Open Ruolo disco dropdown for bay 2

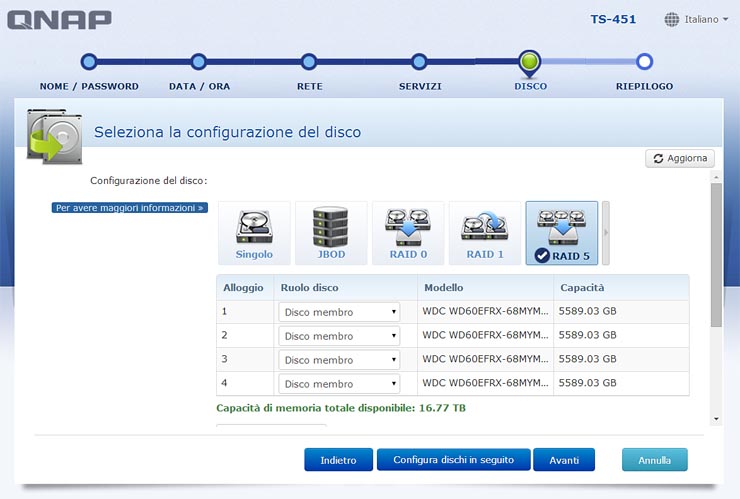point(339,336)
